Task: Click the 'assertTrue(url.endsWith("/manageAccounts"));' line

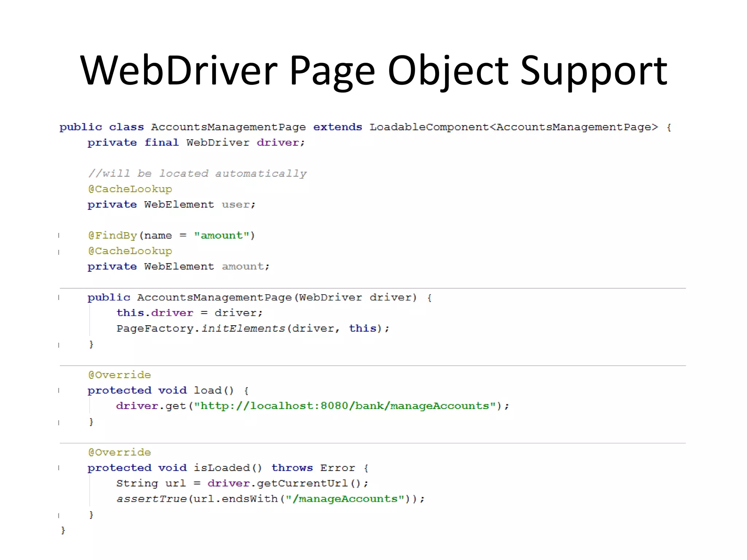Action: tap(271, 499)
